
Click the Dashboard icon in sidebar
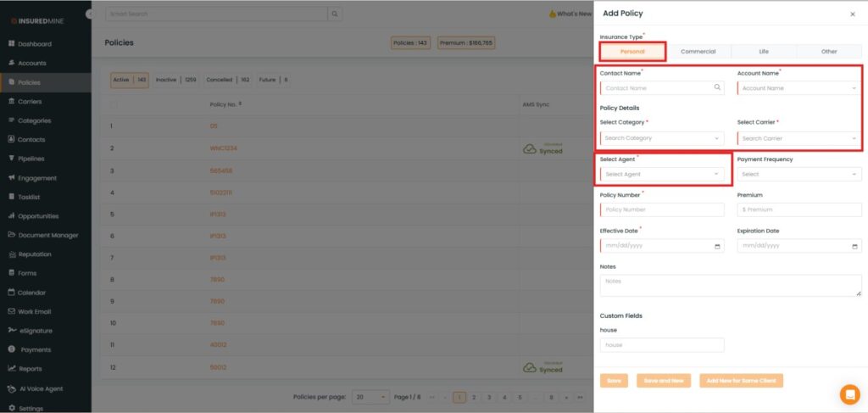point(12,43)
